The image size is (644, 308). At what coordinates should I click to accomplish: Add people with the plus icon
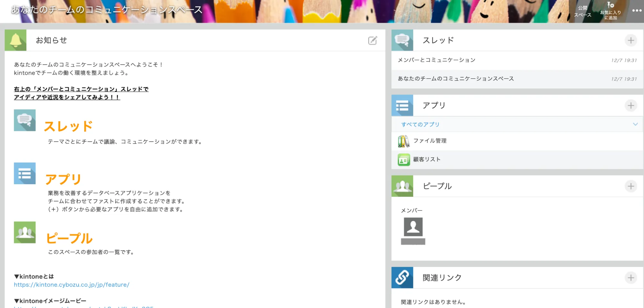point(630,186)
